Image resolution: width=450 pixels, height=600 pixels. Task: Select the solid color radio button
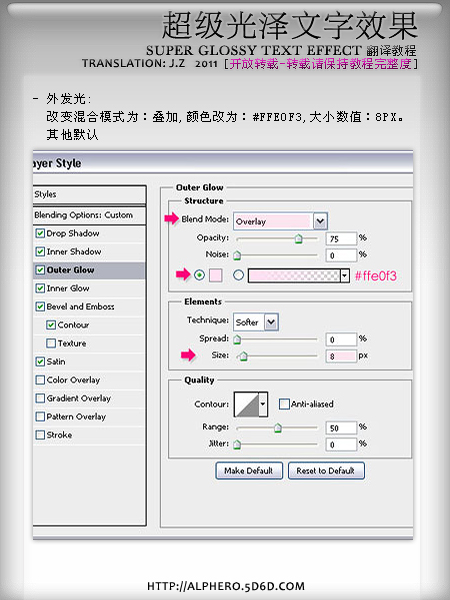[199, 275]
